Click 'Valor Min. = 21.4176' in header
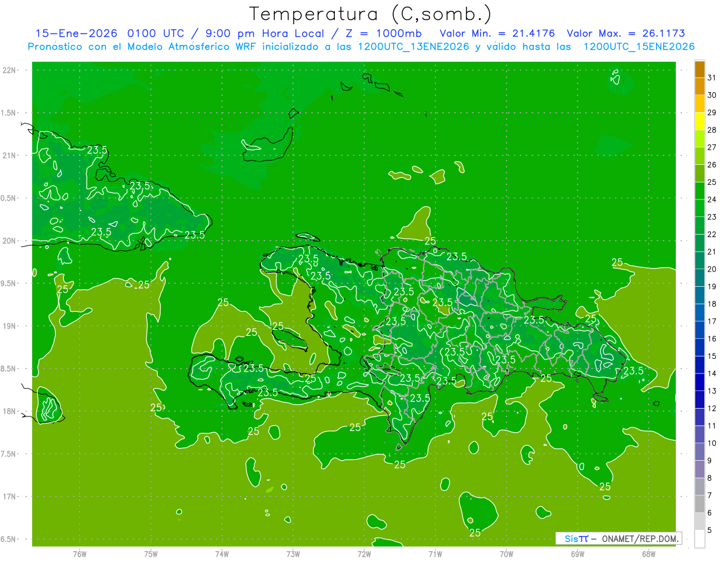The width and height of the screenshot is (728, 562). (x=497, y=33)
